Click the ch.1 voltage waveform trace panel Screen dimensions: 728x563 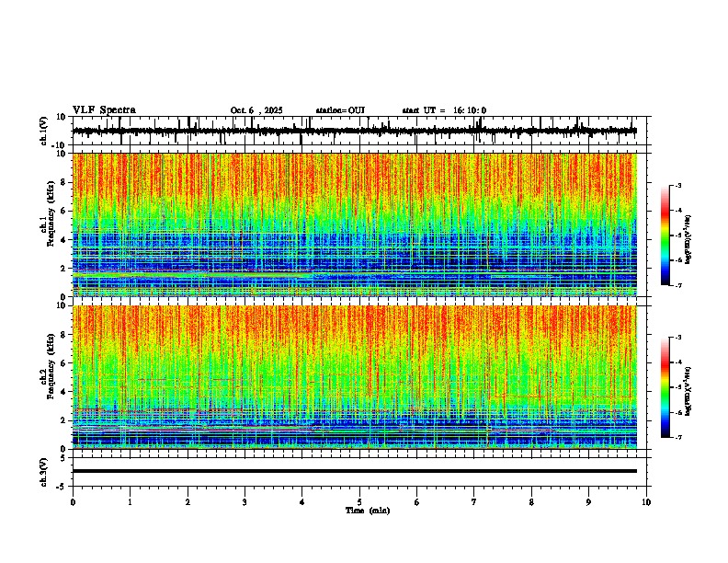(x=359, y=131)
